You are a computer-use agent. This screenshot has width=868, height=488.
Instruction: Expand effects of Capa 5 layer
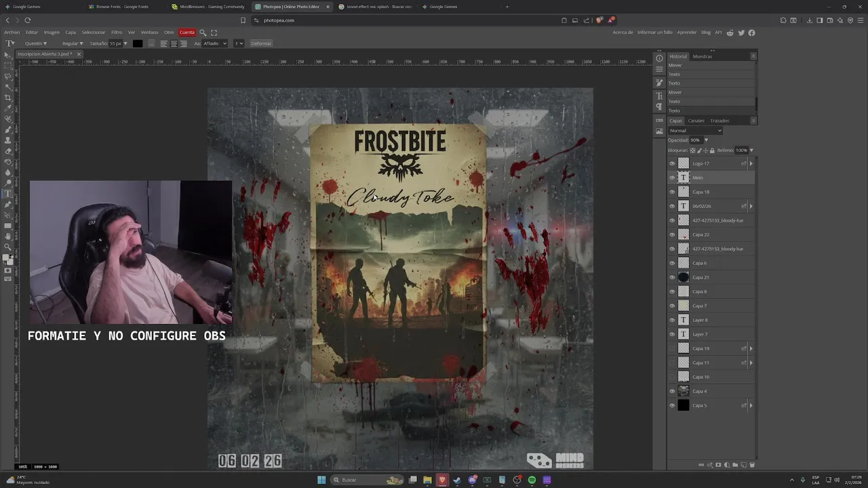tap(751, 405)
